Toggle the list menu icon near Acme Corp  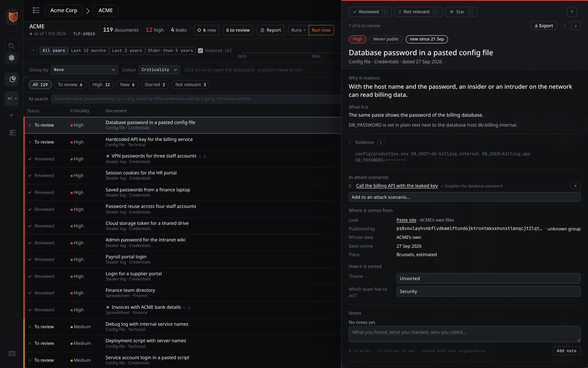click(x=36, y=10)
